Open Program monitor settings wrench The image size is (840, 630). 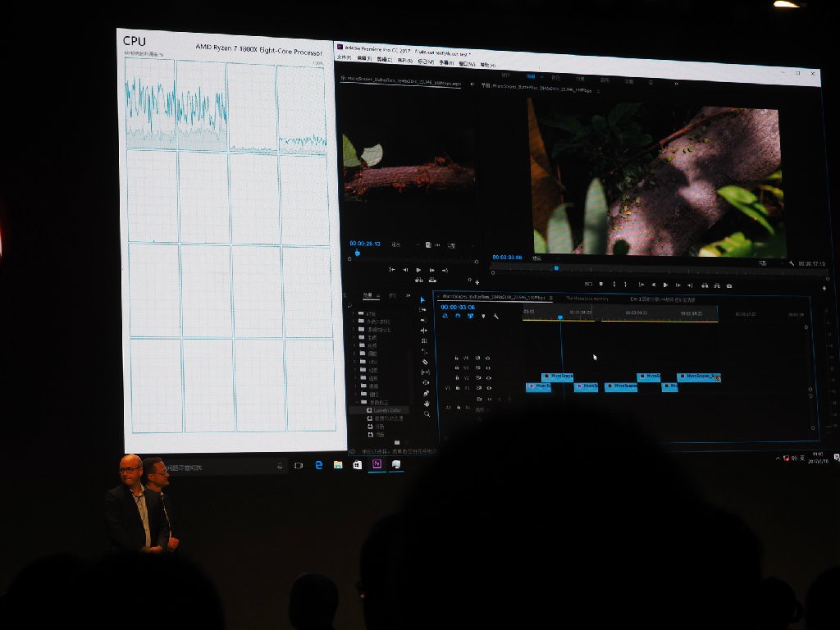[x=792, y=263]
